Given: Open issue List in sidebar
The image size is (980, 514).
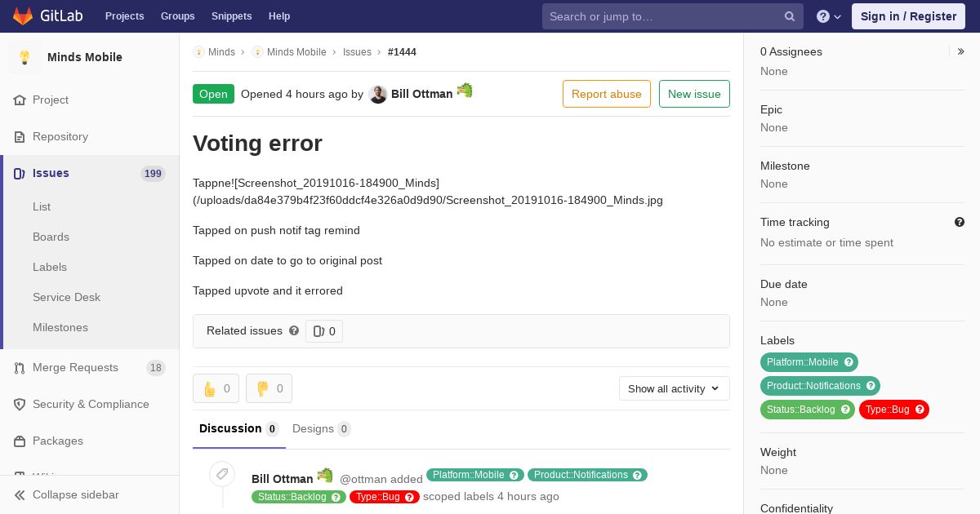Looking at the screenshot, I should (x=42, y=207).
